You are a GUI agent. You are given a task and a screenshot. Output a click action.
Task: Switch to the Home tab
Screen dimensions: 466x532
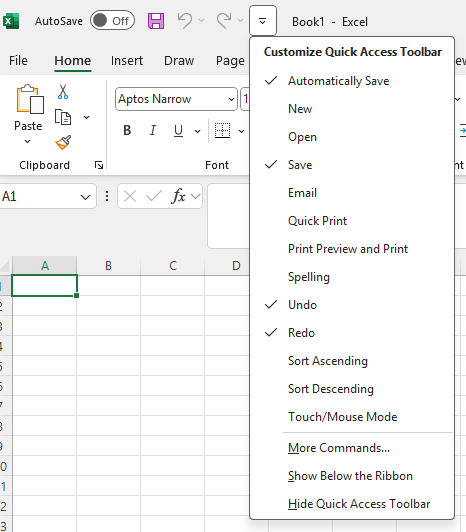coord(73,61)
